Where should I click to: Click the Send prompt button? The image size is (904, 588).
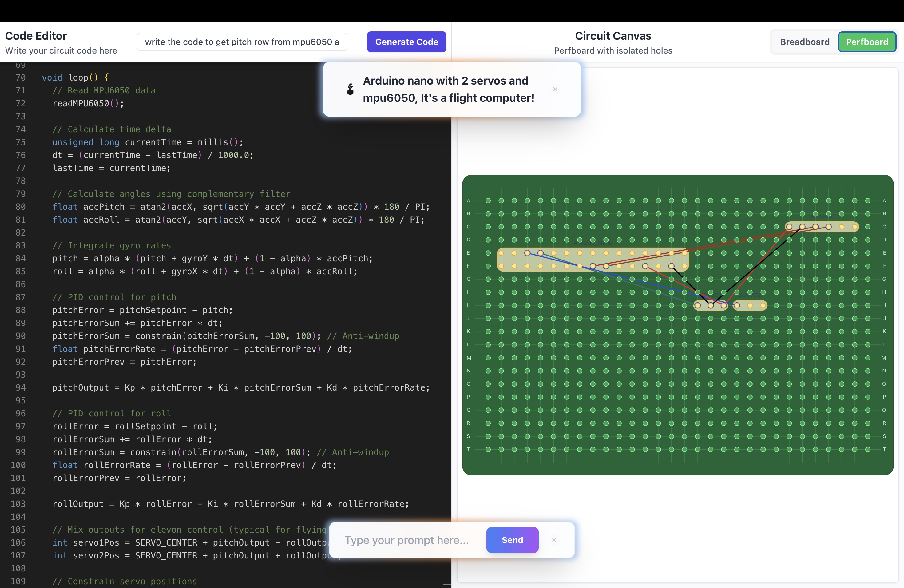pyautogui.click(x=512, y=540)
